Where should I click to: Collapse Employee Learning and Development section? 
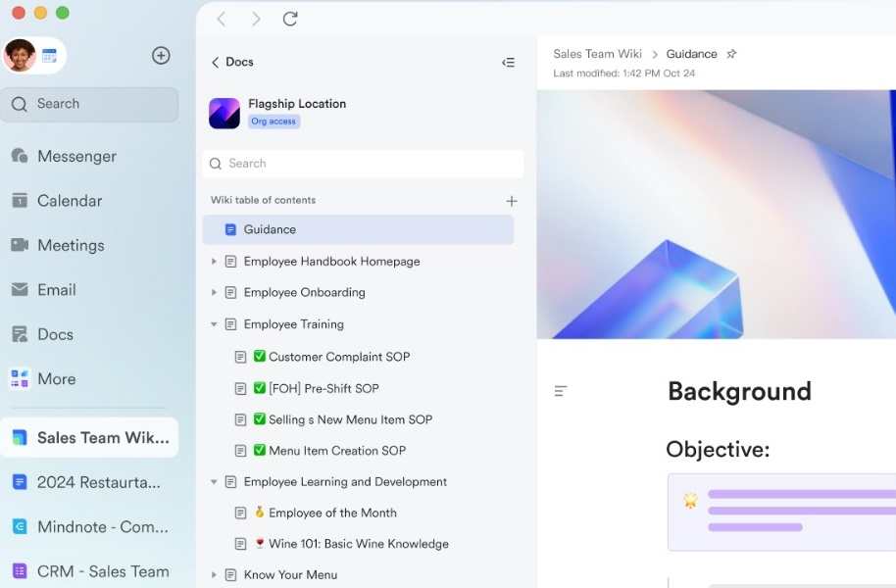pos(214,482)
